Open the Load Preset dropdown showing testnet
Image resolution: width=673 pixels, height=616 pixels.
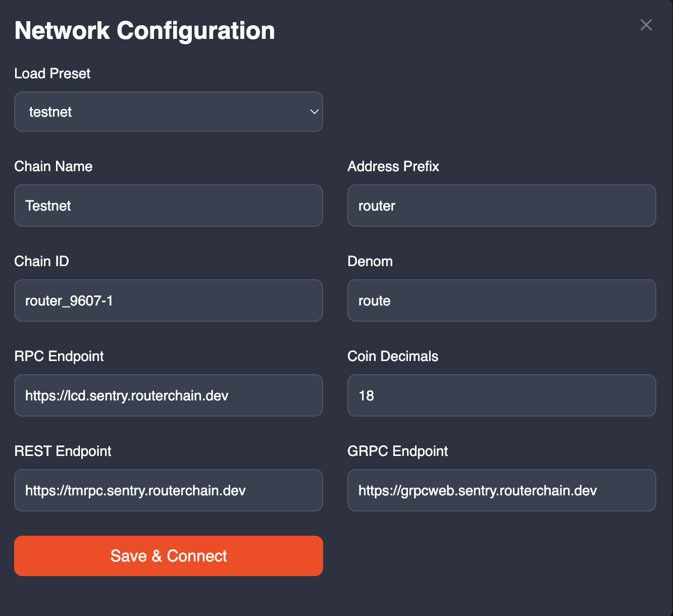(169, 112)
